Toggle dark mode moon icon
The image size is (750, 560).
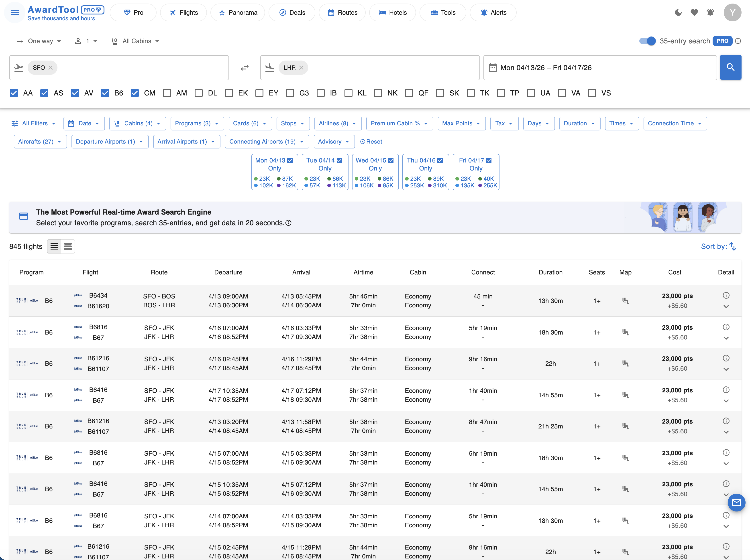pyautogui.click(x=678, y=12)
